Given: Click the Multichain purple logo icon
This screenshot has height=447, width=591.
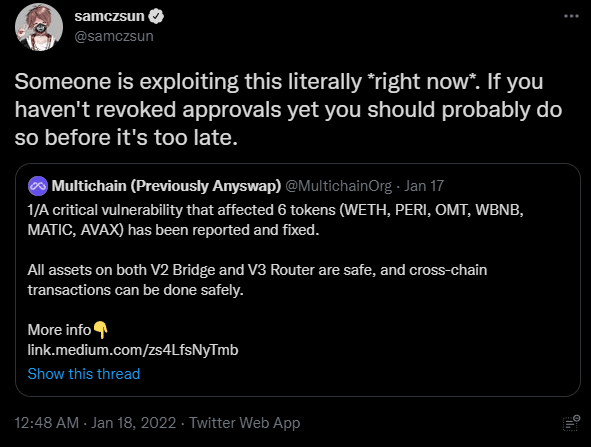Looking at the screenshot, I should pos(38,186).
